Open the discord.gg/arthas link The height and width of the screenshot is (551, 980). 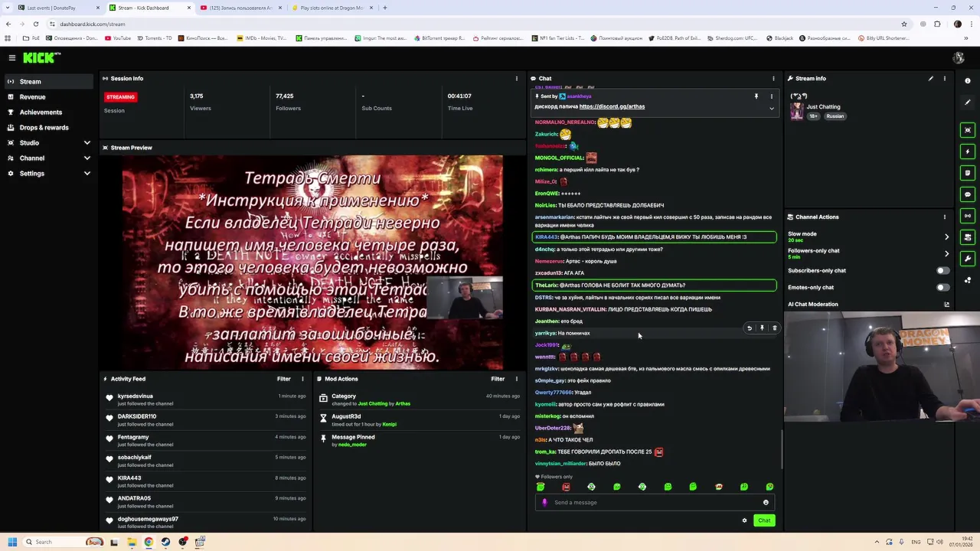pyautogui.click(x=612, y=106)
